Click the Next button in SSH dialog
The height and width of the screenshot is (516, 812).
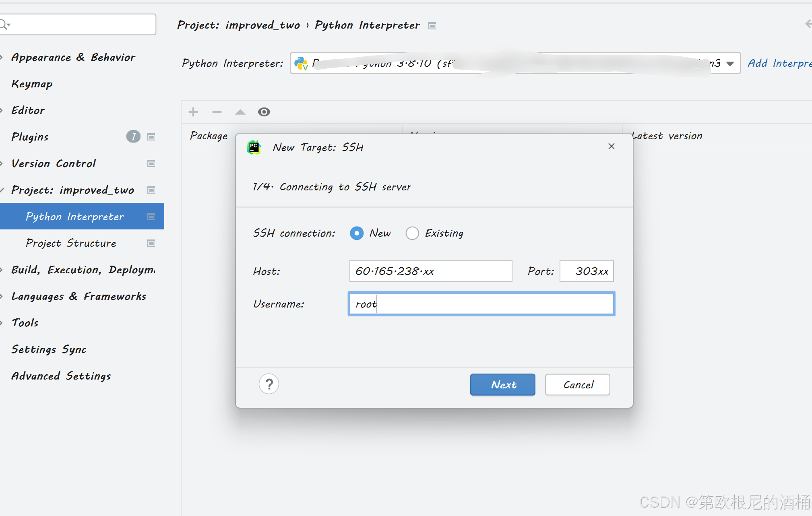[x=503, y=384]
